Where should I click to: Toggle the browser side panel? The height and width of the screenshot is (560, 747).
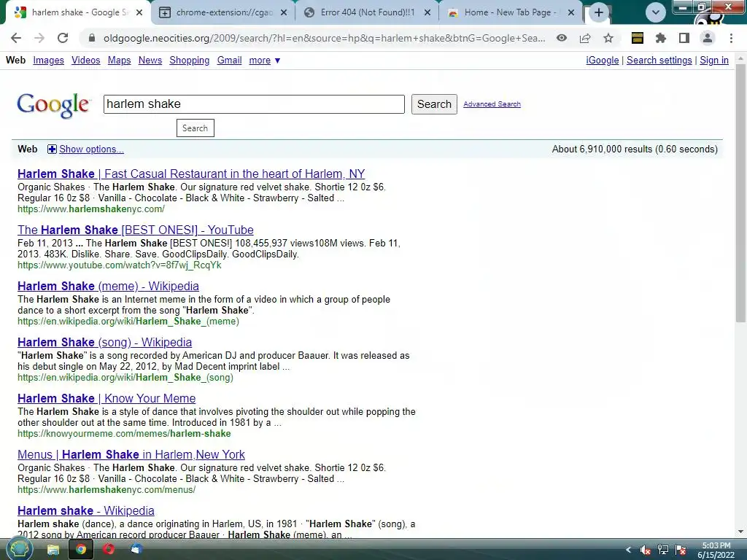[684, 38]
